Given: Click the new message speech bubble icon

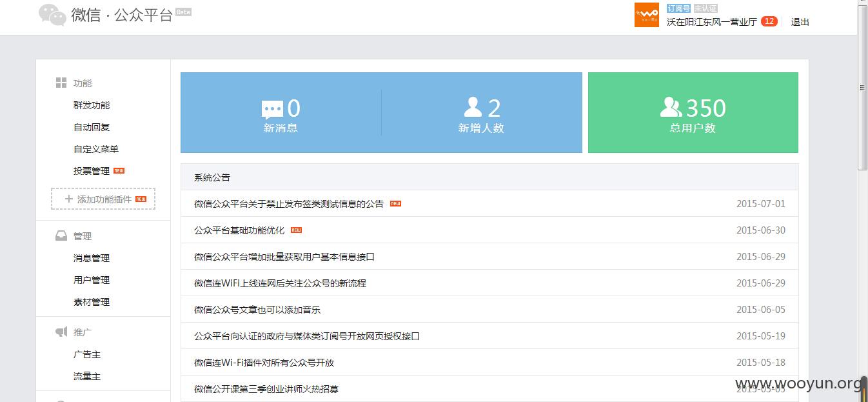Looking at the screenshot, I should tap(272, 109).
